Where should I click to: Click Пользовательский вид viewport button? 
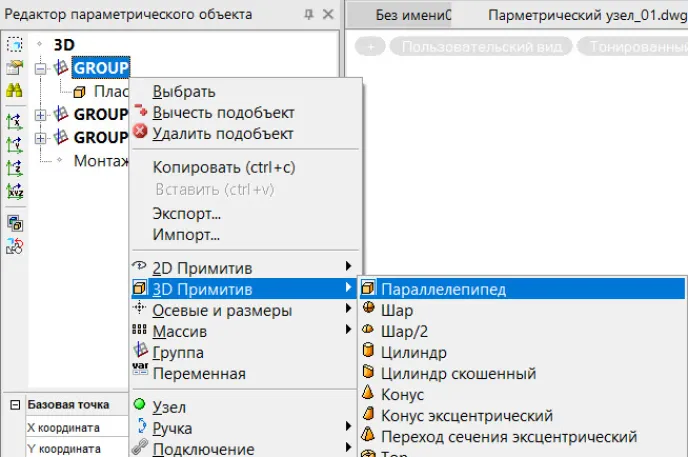click(x=481, y=46)
